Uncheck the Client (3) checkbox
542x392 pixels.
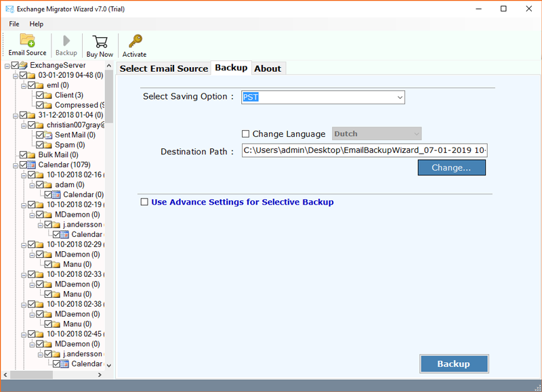coord(40,95)
